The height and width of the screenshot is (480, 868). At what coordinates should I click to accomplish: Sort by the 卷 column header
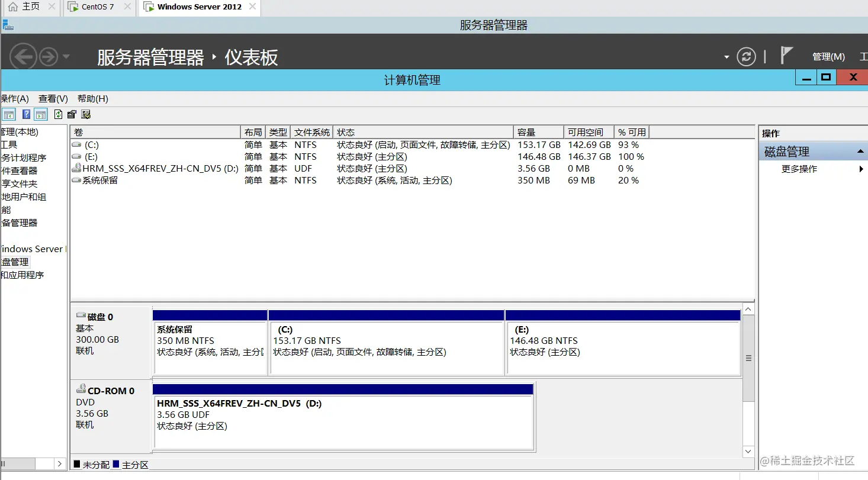tap(156, 132)
